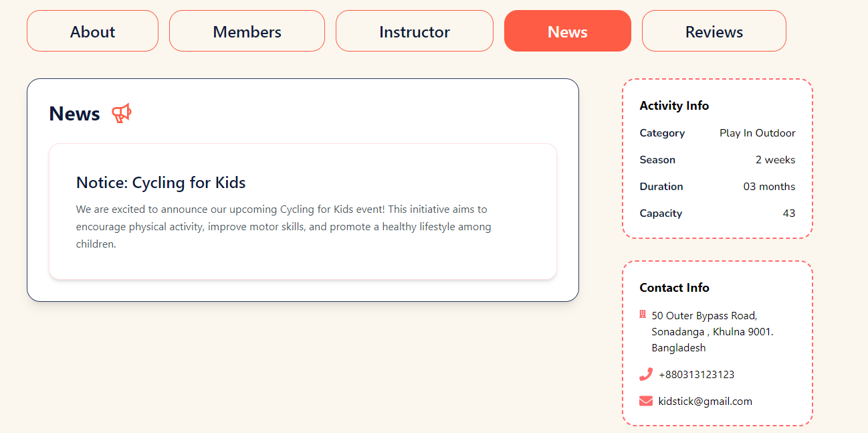Click the megaphone icon beside News heading
Screen dimensions: 868x433
coord(122,114)
